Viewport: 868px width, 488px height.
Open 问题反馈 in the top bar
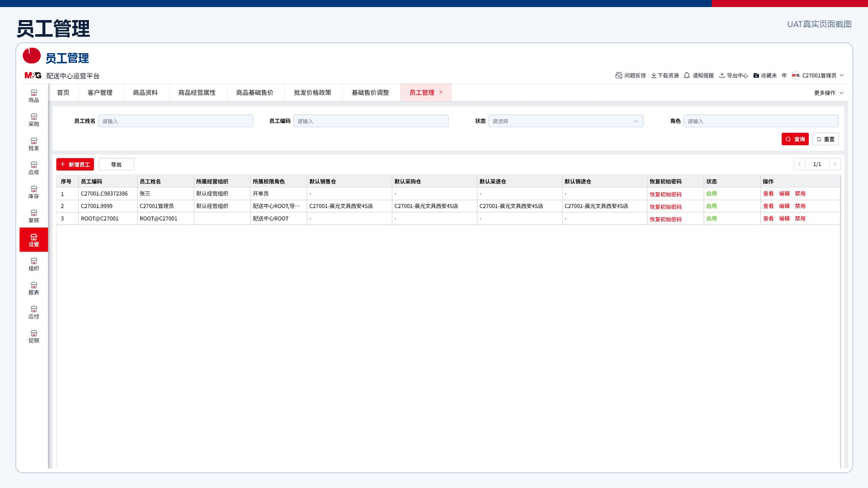coord(630,75)
